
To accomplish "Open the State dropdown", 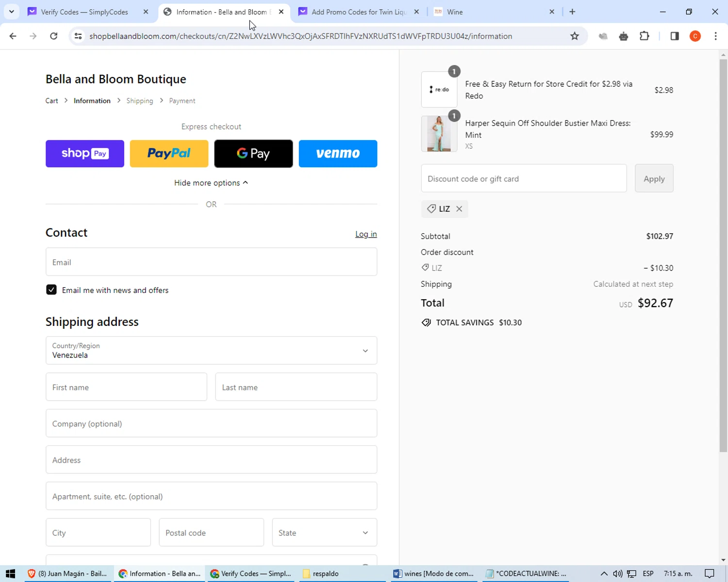I will [x=324, y=533].
